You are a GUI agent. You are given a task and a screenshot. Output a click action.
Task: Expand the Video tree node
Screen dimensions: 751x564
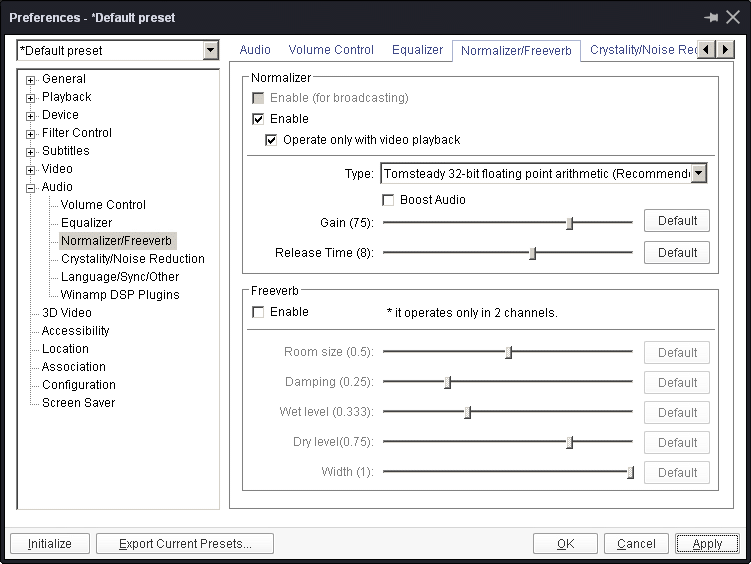coord(30,170)
